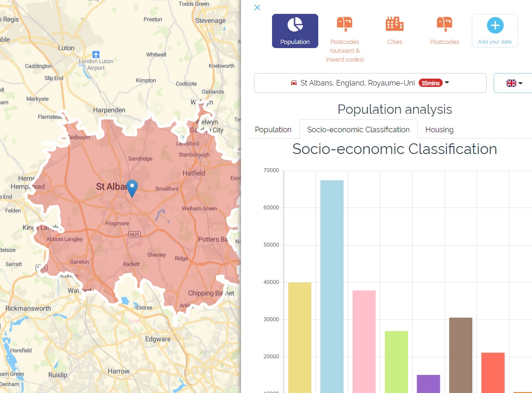The height and width of the screenshot is (393, 532).
Task: Click the Cities buildings icon
Action: [x=394, y=23]
